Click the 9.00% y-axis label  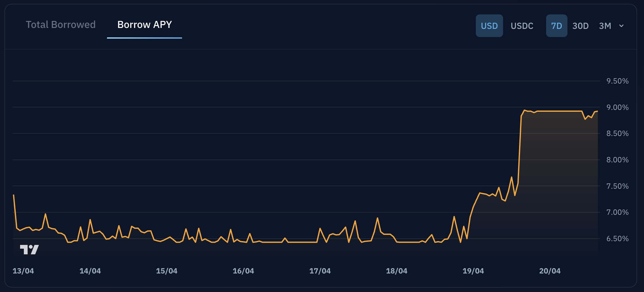point(617,107)
